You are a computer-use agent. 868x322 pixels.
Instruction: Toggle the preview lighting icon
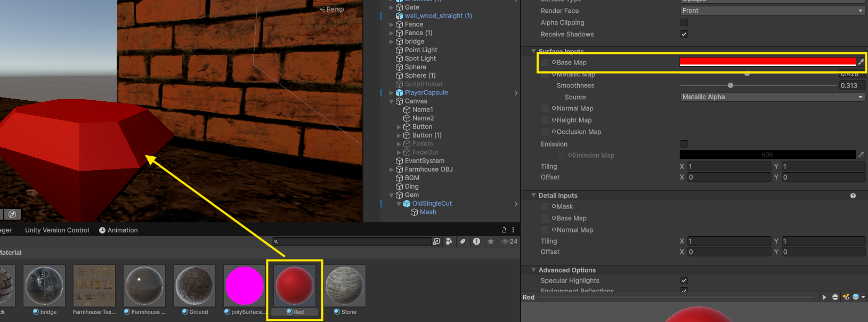tap(846, 297)
